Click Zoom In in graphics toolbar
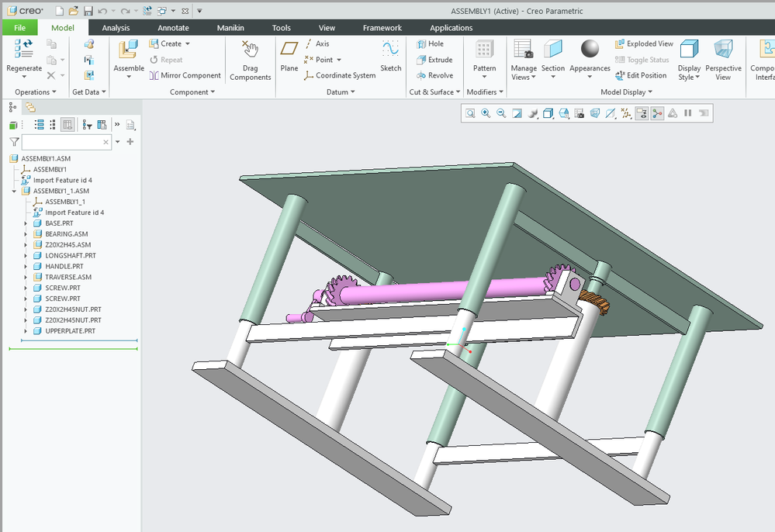Image resolution: width=775 pixels, height=532 pixels. (486, 113)
